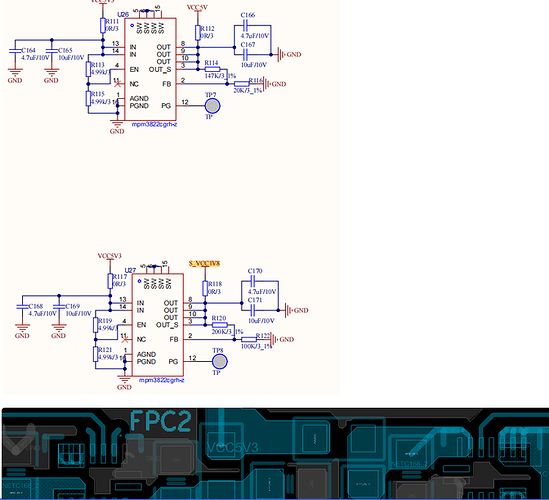
Task: Select the GND symbol right of C171
Action: click(297, 310)
